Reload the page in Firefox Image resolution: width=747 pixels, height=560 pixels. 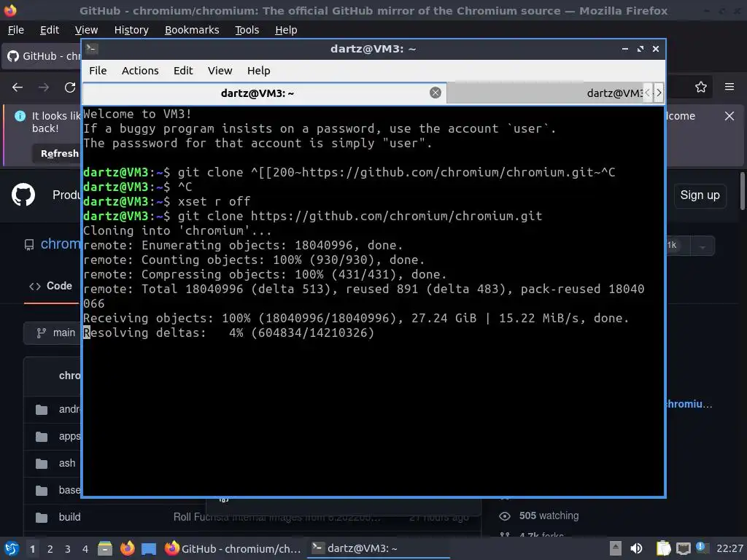tap(70, 87)
